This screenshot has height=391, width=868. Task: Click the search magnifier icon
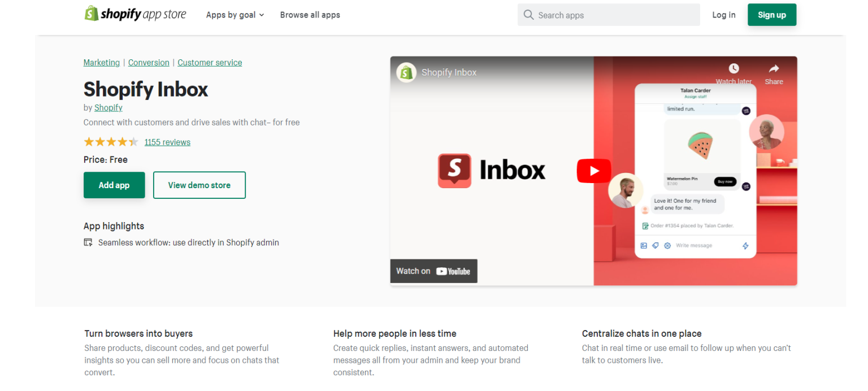[x=528, y=15]
